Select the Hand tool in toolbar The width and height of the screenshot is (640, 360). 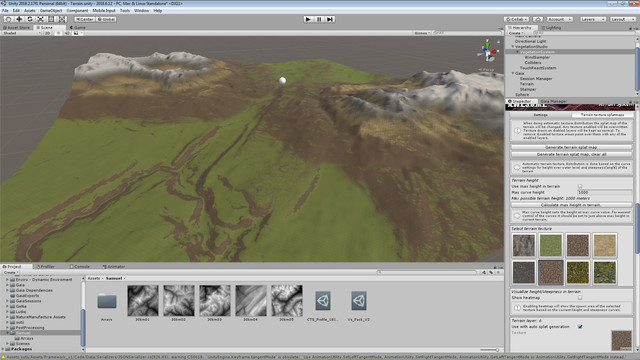8,19
